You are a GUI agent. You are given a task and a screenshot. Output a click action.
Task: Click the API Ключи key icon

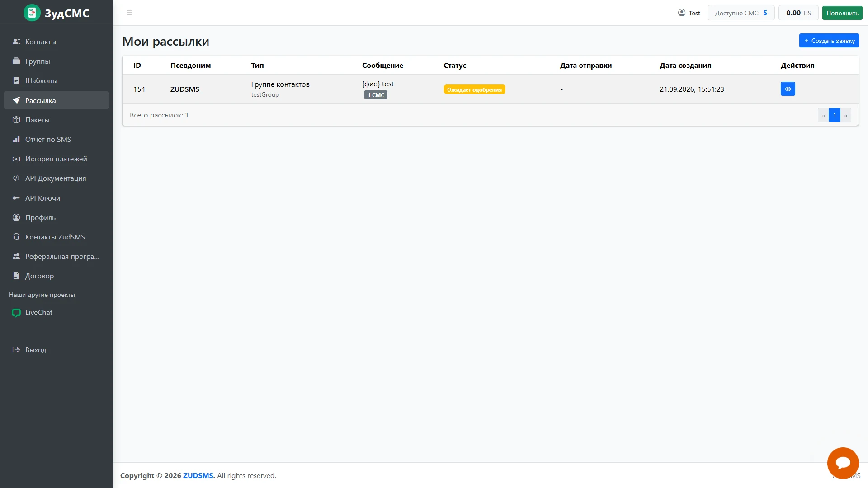coord(16,198)
